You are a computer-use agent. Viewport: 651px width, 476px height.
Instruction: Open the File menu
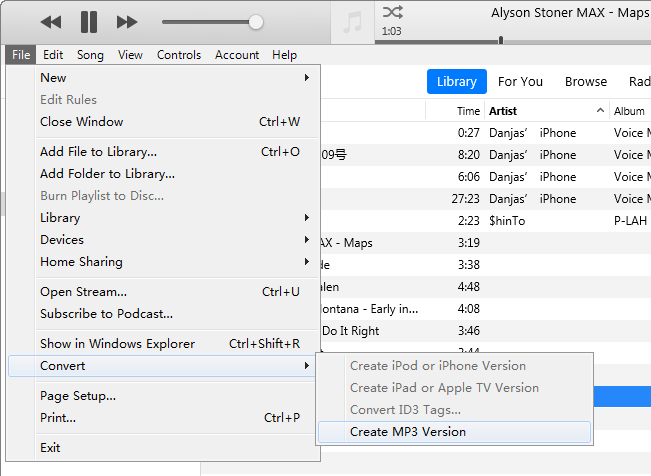tap(21, 55)
